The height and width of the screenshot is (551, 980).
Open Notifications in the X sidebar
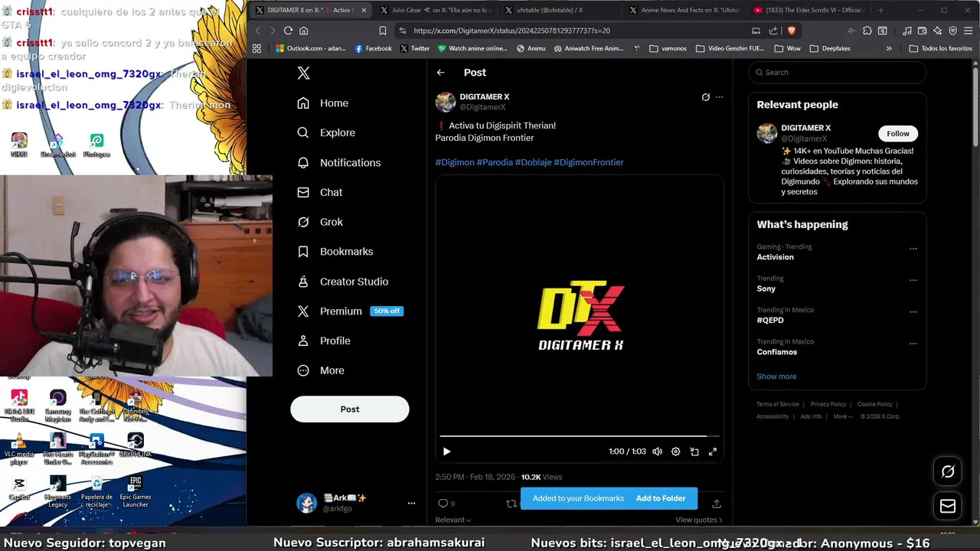[x=338, y=162]
